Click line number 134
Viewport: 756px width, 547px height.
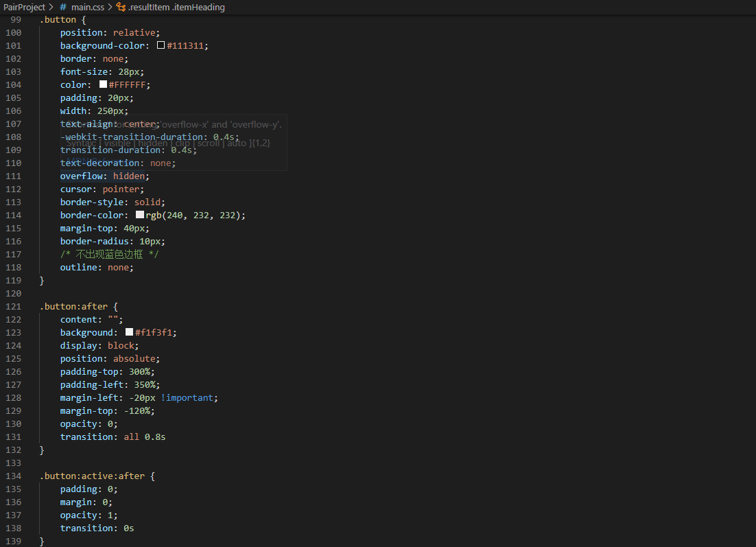pos(14,476)
